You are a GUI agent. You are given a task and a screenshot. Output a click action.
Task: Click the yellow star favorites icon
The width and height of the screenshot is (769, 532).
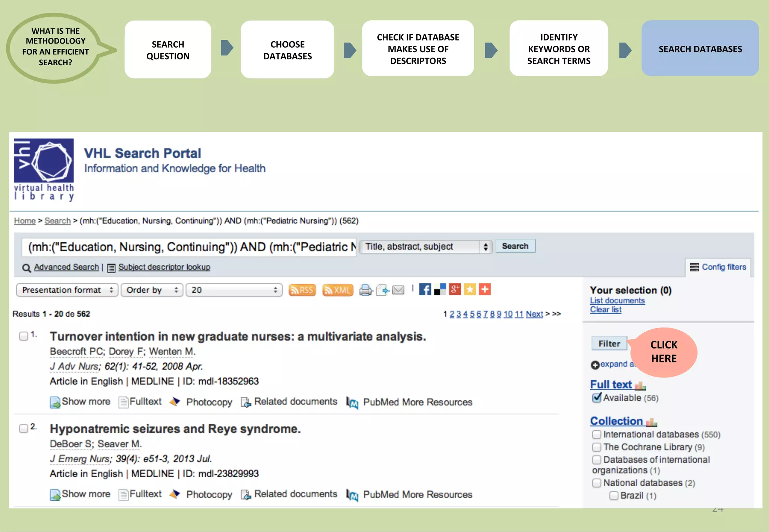470,289
